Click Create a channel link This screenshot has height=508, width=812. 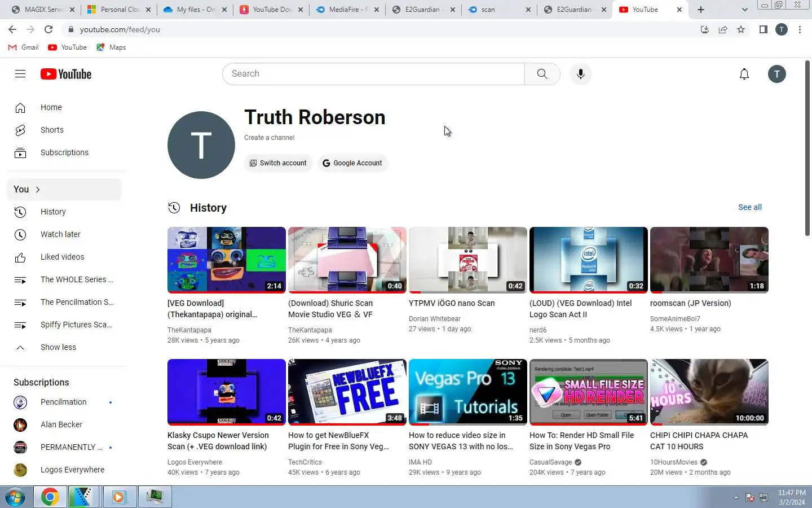[269, 138]
